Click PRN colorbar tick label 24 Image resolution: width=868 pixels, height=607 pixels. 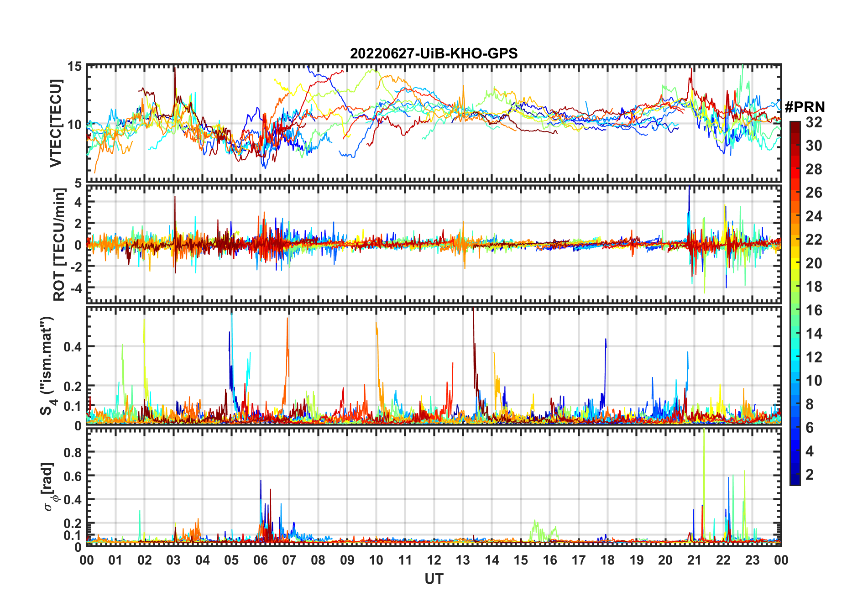point(814,216)
